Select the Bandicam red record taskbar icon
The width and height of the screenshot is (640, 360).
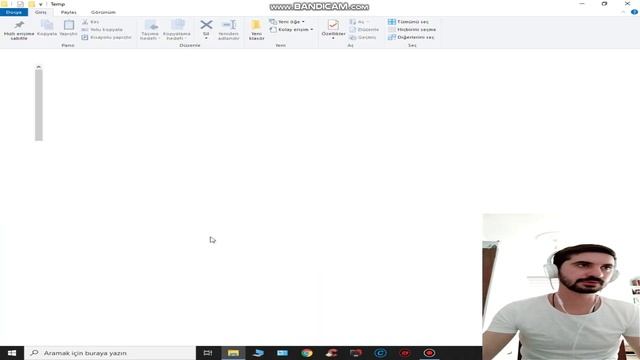pyautogui.click(x=429, y=353)
